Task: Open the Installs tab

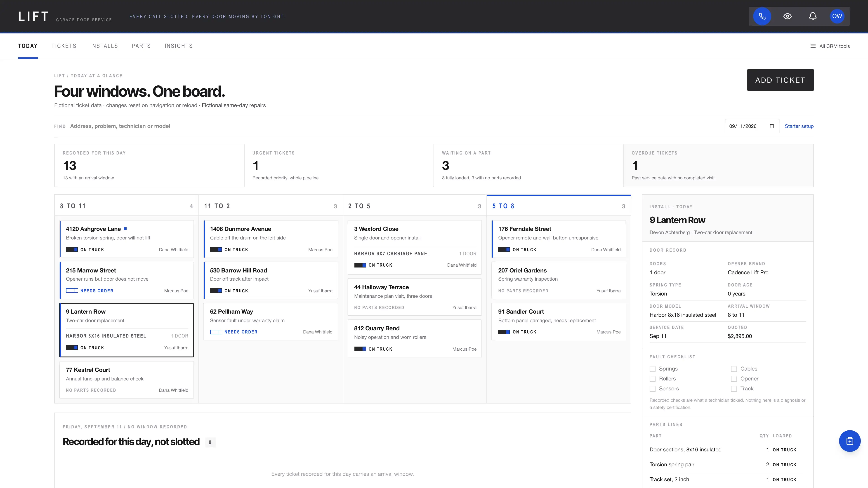Action: coord(104,46)
